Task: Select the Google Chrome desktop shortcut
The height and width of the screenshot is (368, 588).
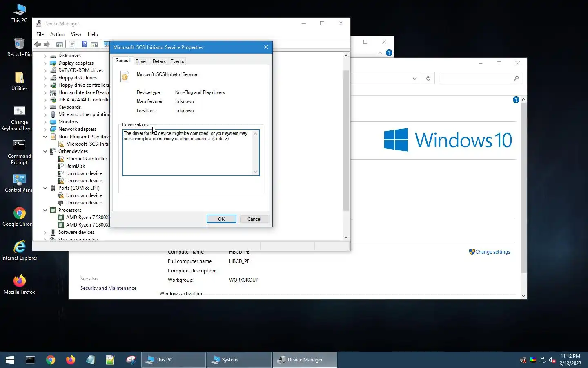Action: click(19, 217)
